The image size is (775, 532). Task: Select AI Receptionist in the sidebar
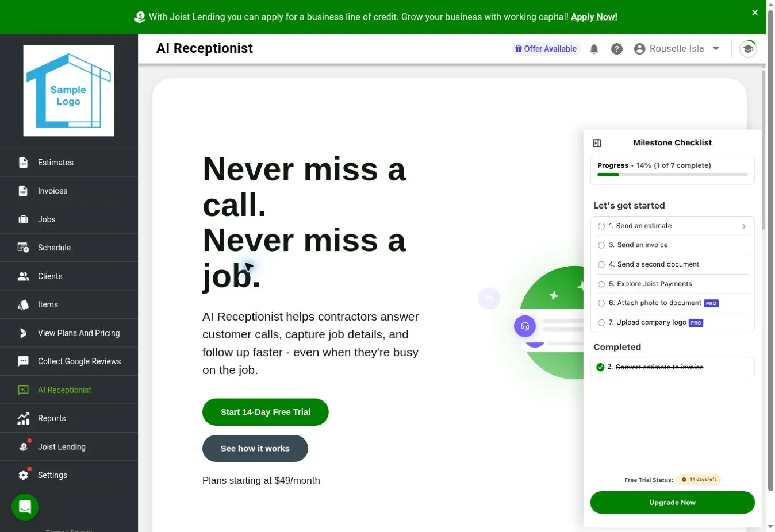click(x=69, y=390)
